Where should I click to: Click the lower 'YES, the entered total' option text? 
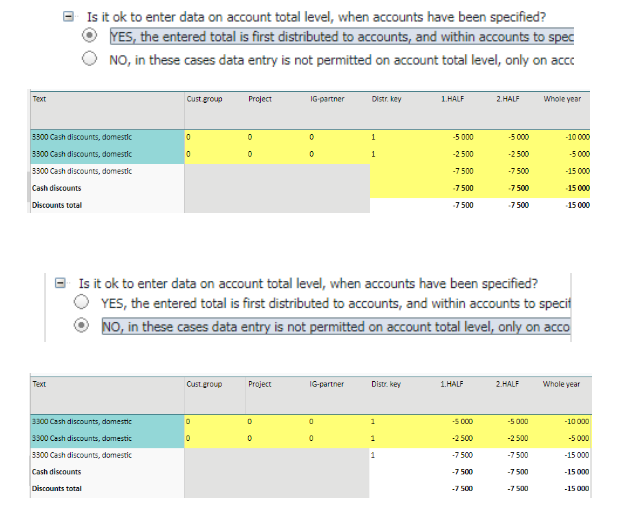click(336, 303)
